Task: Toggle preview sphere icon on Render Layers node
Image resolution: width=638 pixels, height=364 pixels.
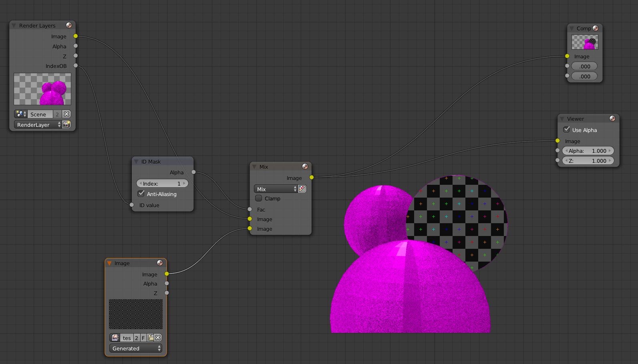Action: 69,25
